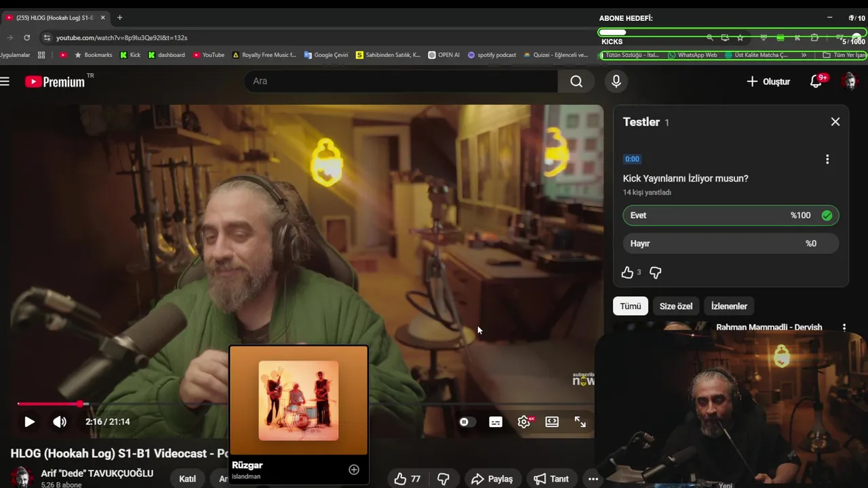Click the Tanıt promote button
Screen dimensions: 868x488
click(x=551, y=479)
